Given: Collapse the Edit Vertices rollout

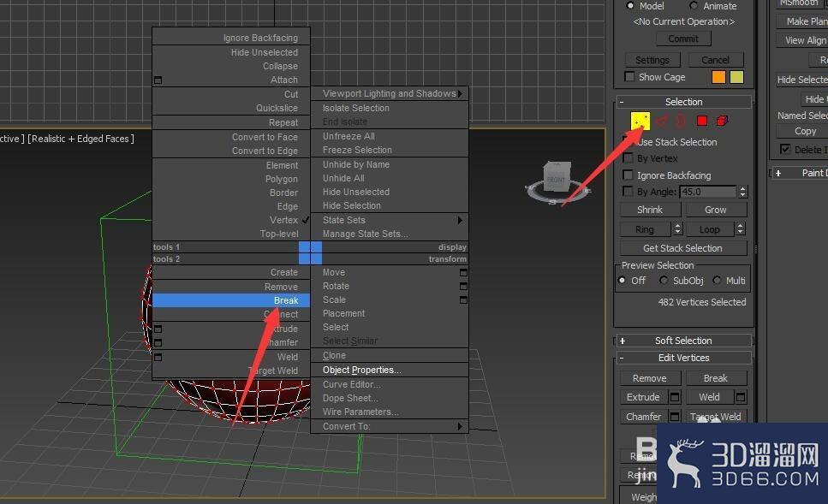Looking at the screenshot, I should (622, 357).
